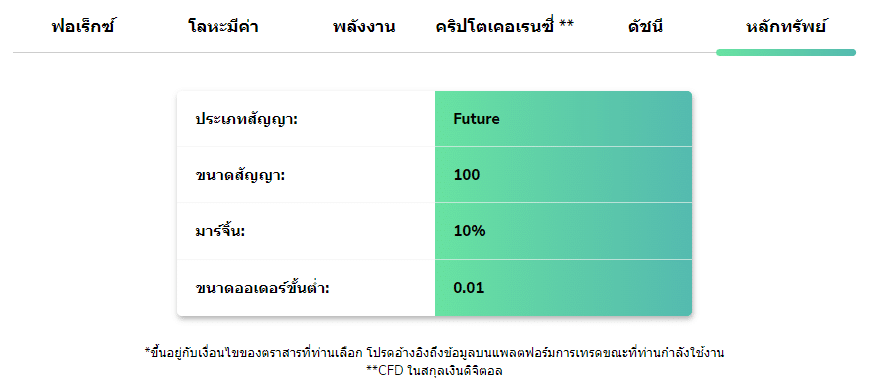The image size is (872, 387).
Task: Click the double asterisk after คริปโตเคอเรนซี่
Action: point(567,24)
